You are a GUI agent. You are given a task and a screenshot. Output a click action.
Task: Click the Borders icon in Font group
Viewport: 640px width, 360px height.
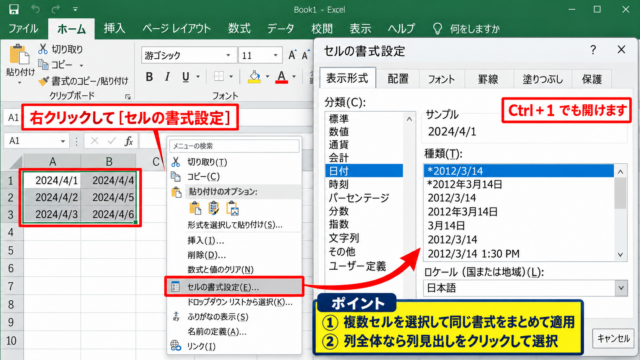pyautogui.click(x=219, y=77)
